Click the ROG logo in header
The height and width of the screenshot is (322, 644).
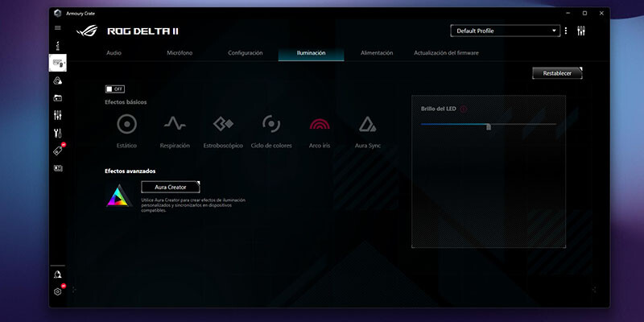pos(87,31)
